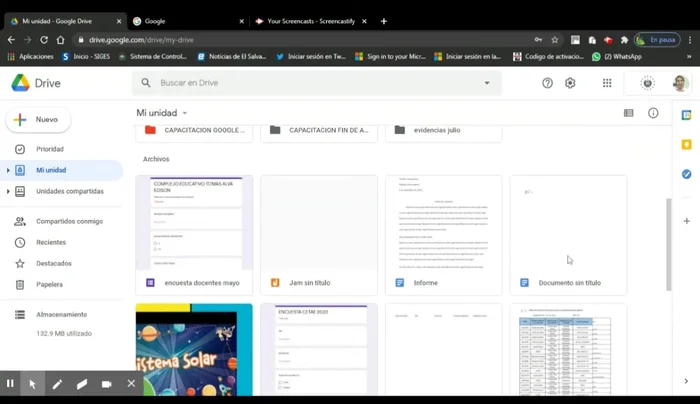Show file details info icon
This screenshot has height=404, width=700.
(653, 113)
